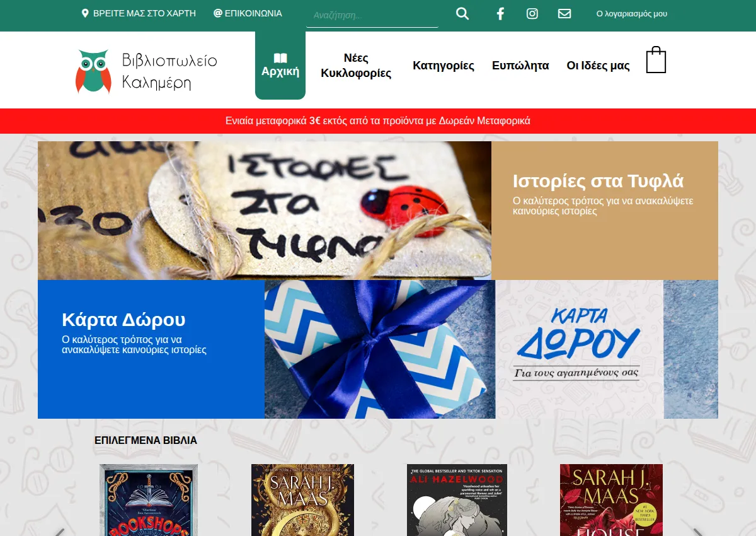Open the red Sarah J. Maas House book cover
The image size is (756, 536).
(611, 500)
